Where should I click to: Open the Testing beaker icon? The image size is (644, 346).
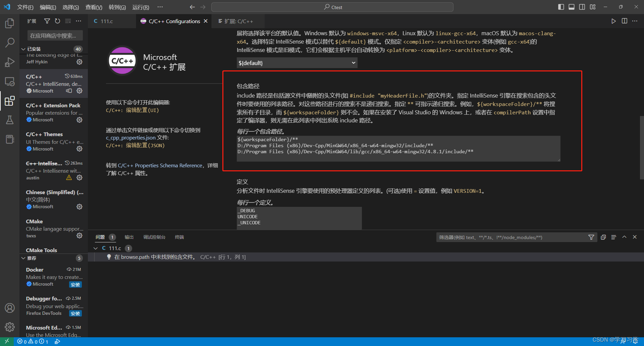coord(10,120)
